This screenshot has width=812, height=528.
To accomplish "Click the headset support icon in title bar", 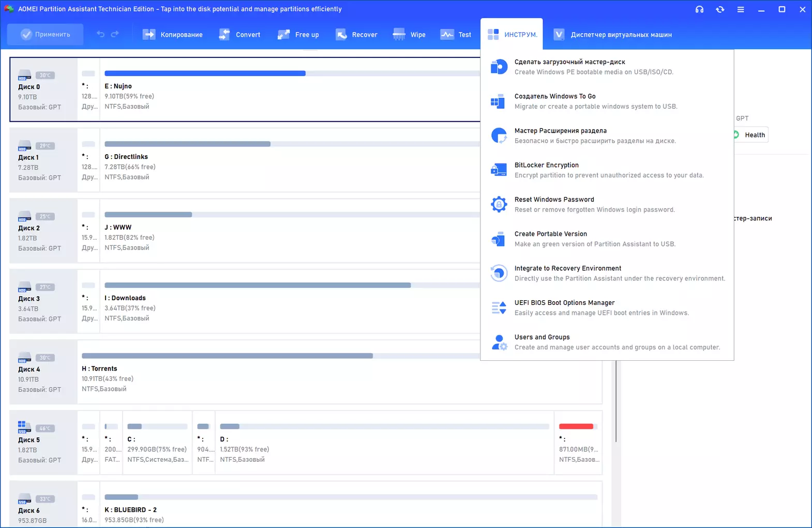I will pos(699,9).
